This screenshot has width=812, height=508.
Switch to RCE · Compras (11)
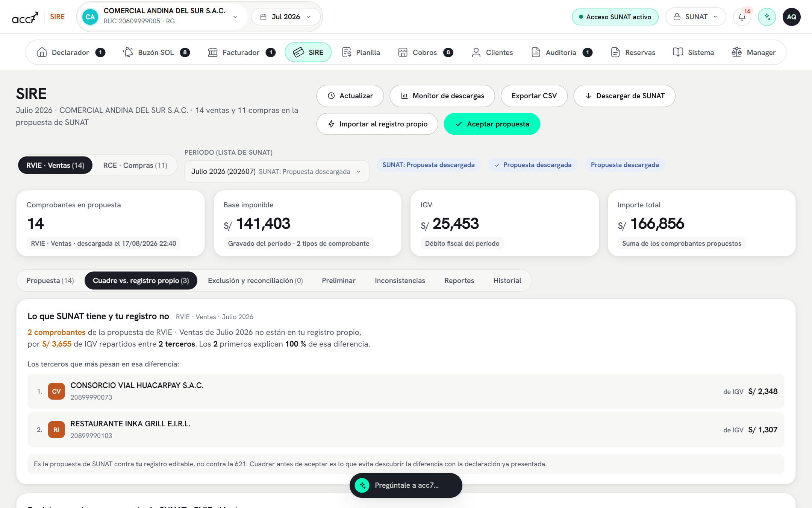[x=135, y=165]
